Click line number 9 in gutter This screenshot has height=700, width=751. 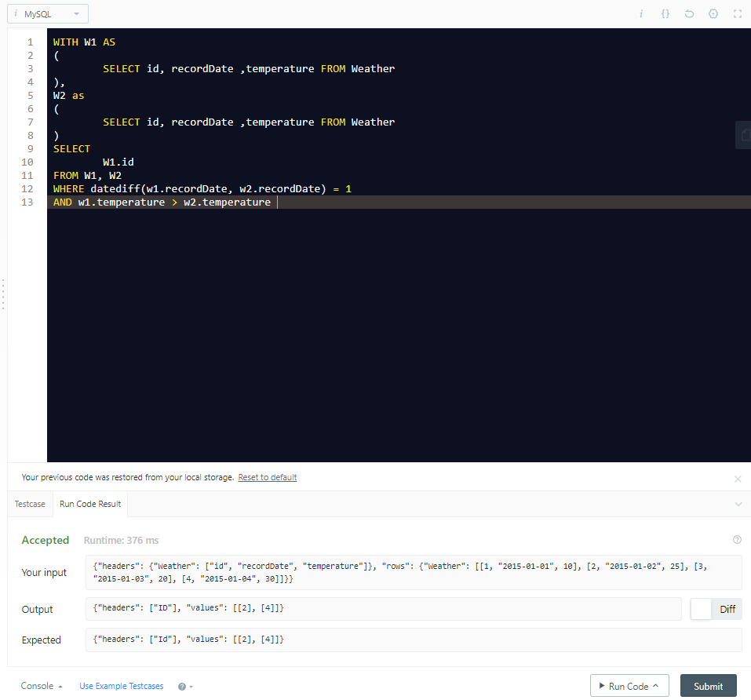(30, 148)
